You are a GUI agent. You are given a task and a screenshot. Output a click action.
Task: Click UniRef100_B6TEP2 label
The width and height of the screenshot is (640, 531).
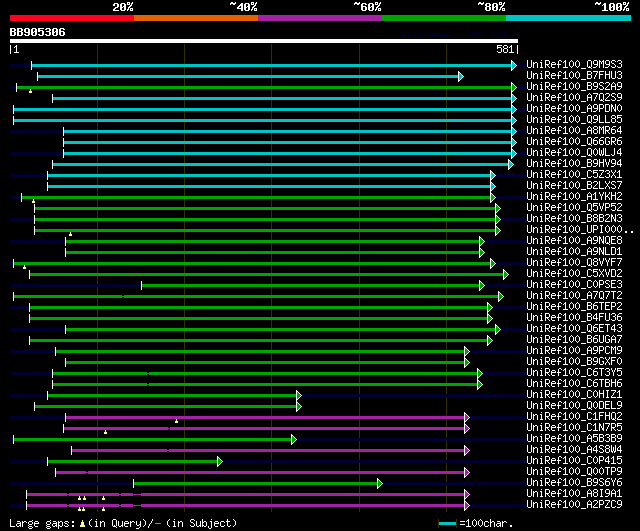pos(574,307)
